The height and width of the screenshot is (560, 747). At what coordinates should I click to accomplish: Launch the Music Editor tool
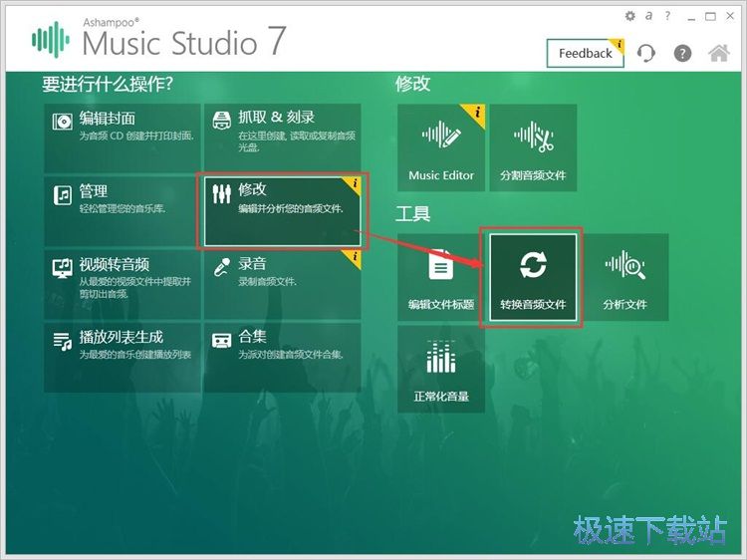(x=441, y=147)
